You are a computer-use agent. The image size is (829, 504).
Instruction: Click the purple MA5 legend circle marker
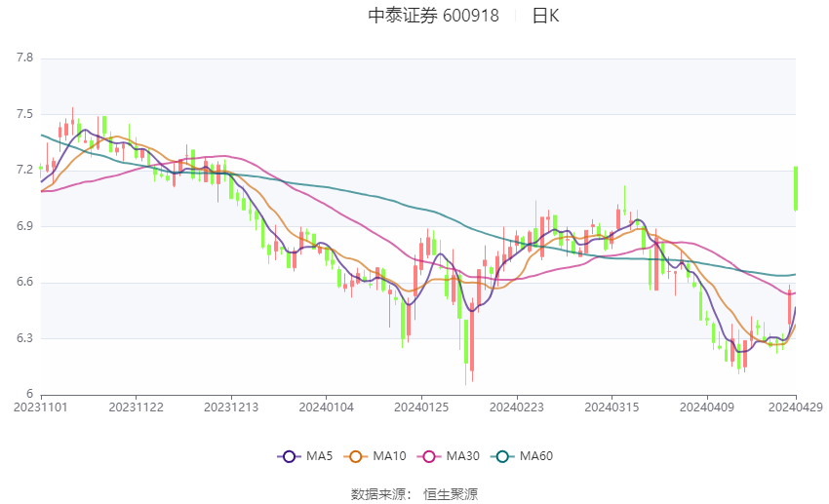click(289, 456)
